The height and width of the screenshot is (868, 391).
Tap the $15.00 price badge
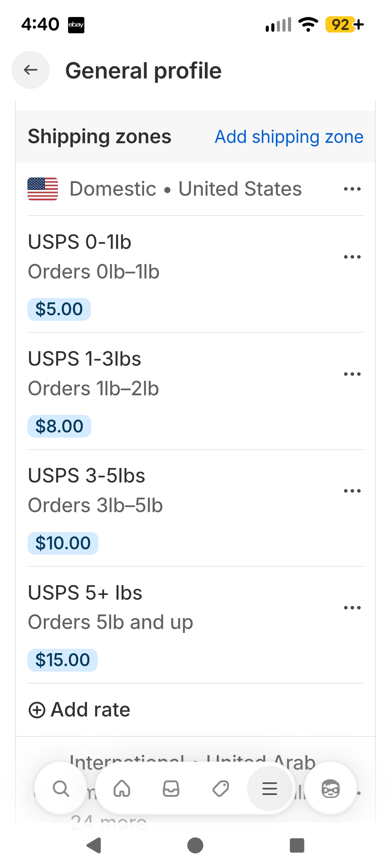tap(63, 660)
